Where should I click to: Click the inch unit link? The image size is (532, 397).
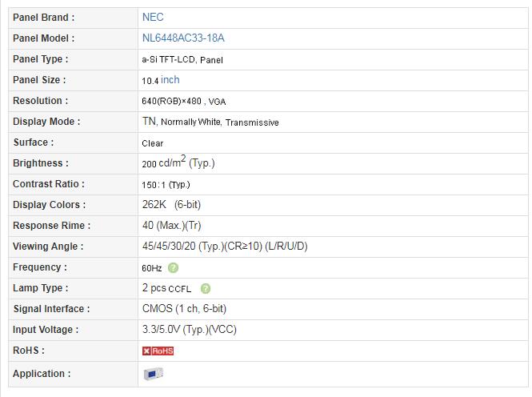point(170,80)
